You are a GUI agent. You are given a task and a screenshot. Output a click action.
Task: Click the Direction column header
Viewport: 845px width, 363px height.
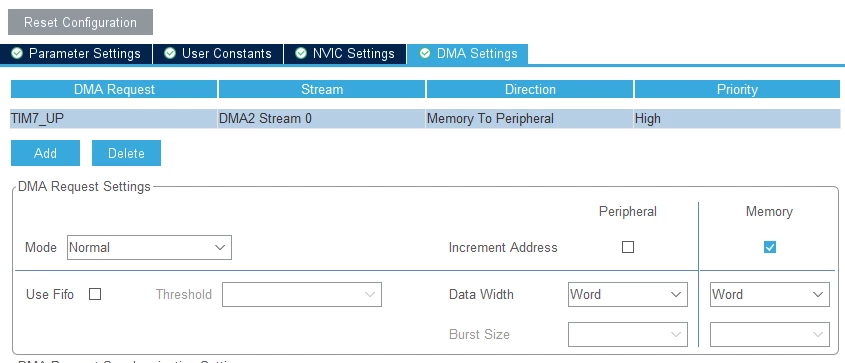[530, 89]
